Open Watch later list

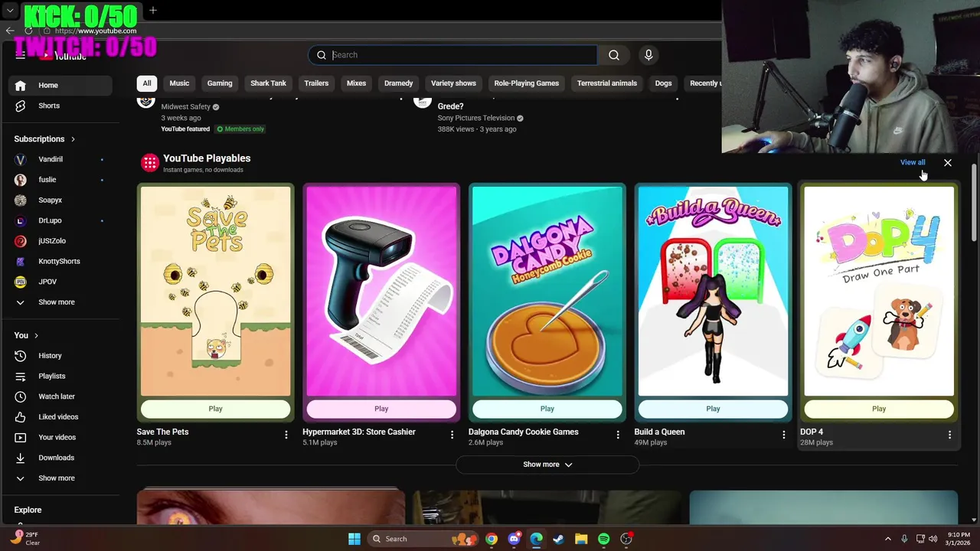click(x=60, y=396)
